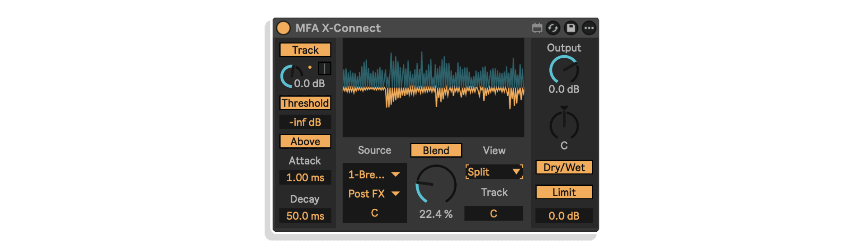Click the 0.0 dB value by input knob
This screenshot has height=249, width=868.
pyautogui.click(x=309, y=83)
